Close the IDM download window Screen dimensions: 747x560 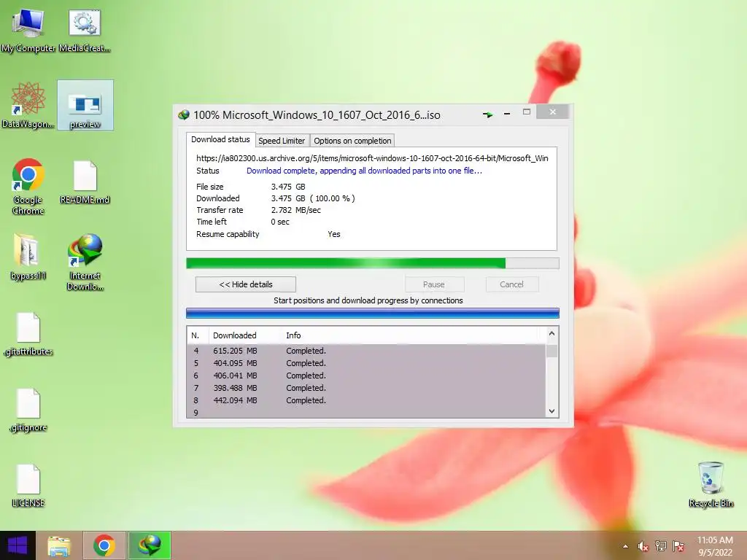click(x=553, y=112)
